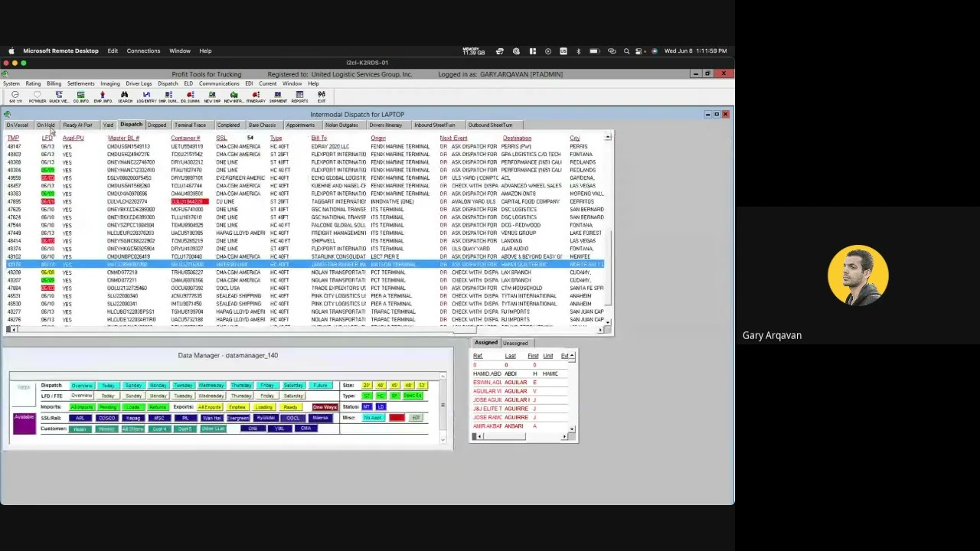Open the PC*Miler toolbar icon
Screen dimensions: 980x551
(37, 96)
